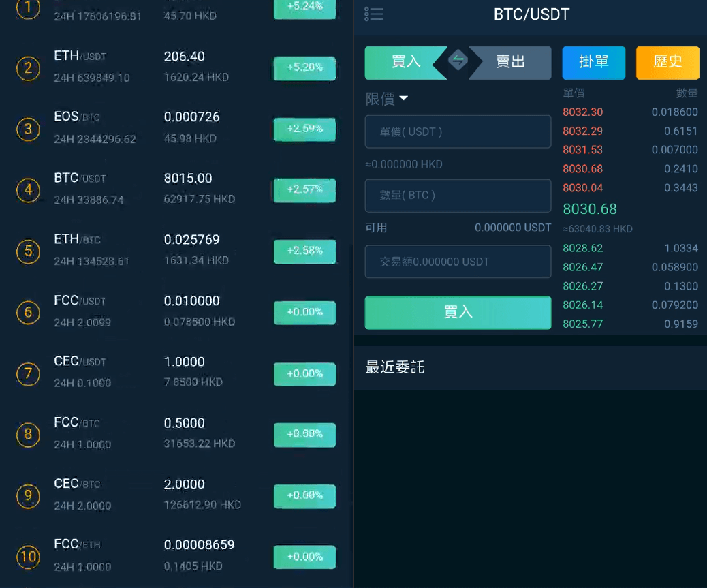Switch to the 賣出 sell tab
This screenshot has height=588, width=707.
(x=511, y=63)
